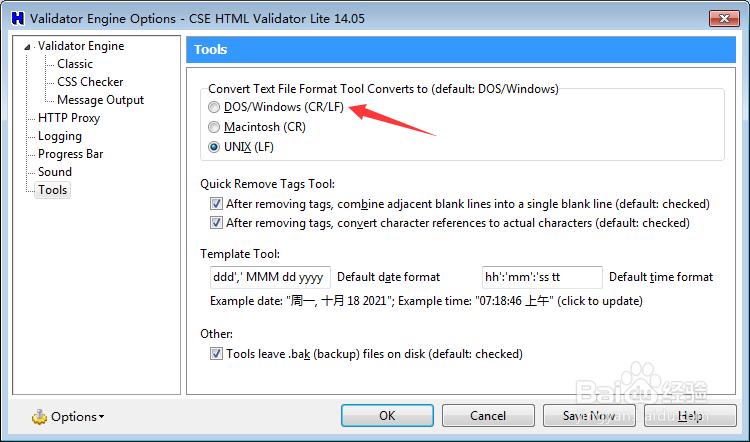Toggle convert character references checkbox
Viewport: 750px width, 442px height.
[216, 223]
